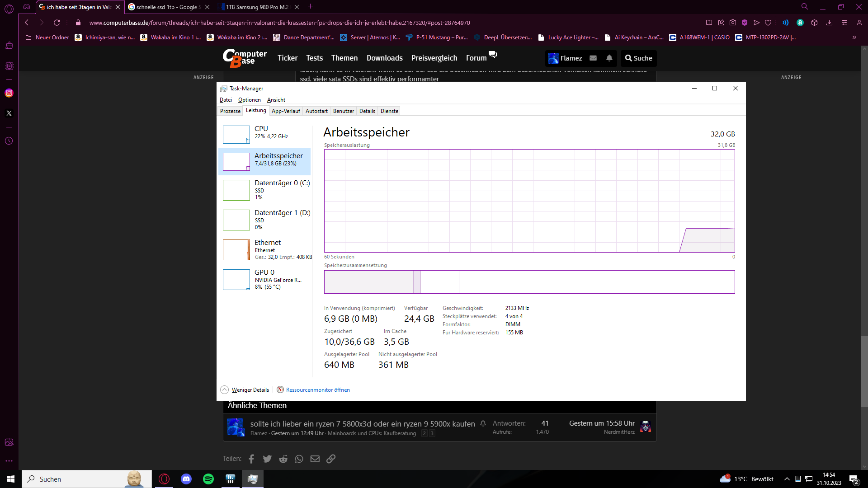Open Spotify from the taskbar
868x488 pixels.
coord(208,479)
